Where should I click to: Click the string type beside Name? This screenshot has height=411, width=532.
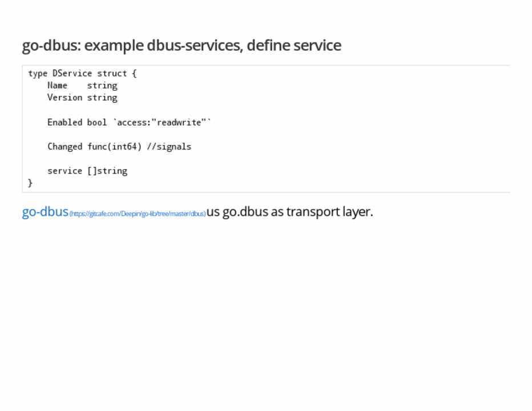[102, 86]
